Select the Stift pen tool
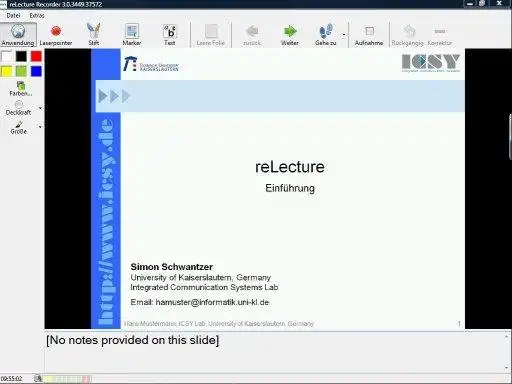Screen dimensions: 512x384 (x=94, y=34)
